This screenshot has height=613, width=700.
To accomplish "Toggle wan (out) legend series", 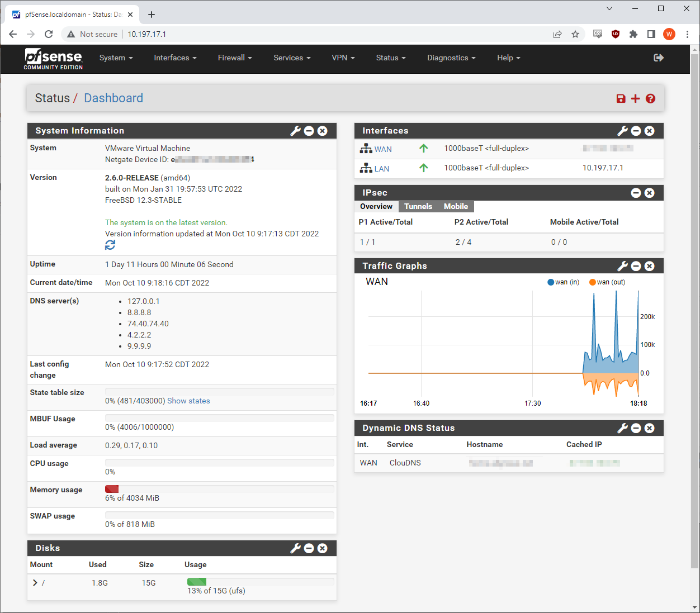I will click(x=607, y=282).
